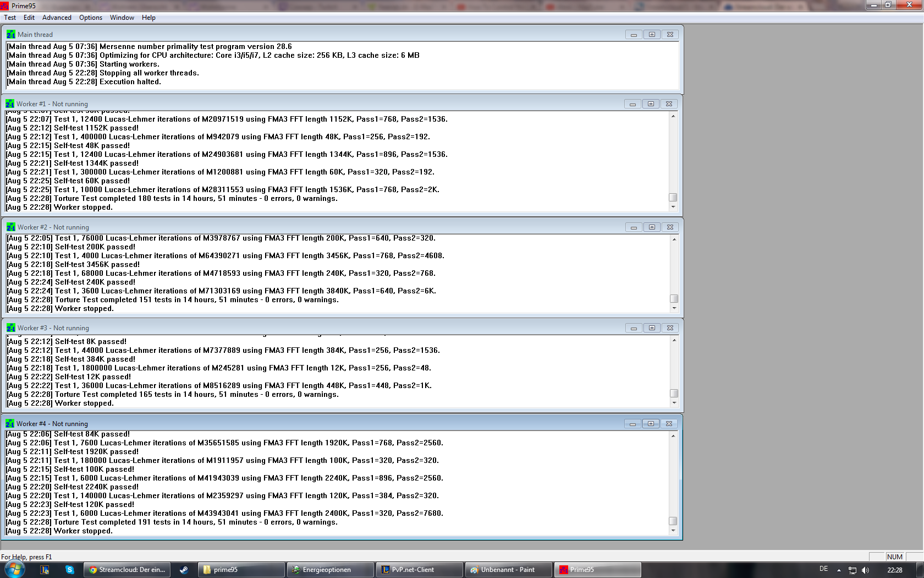
Task: Click the Worker #3 window icon
Action: (11, 328)
